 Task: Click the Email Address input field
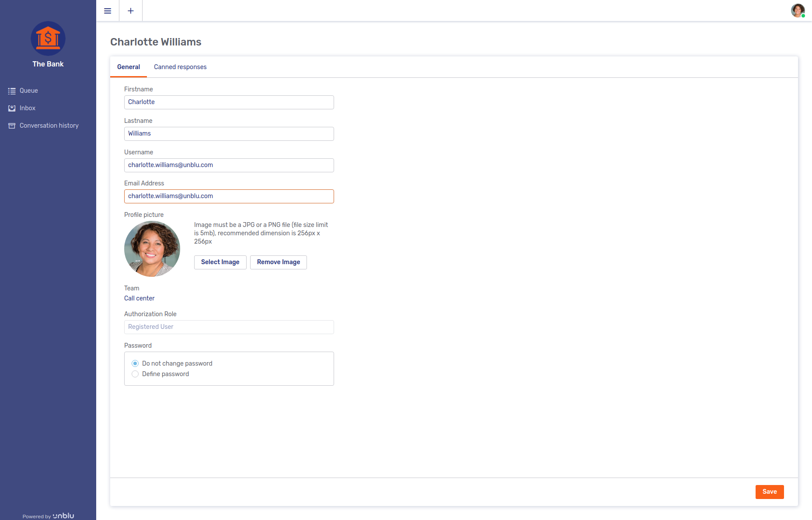pyautogui.click(x=229, y=196)
